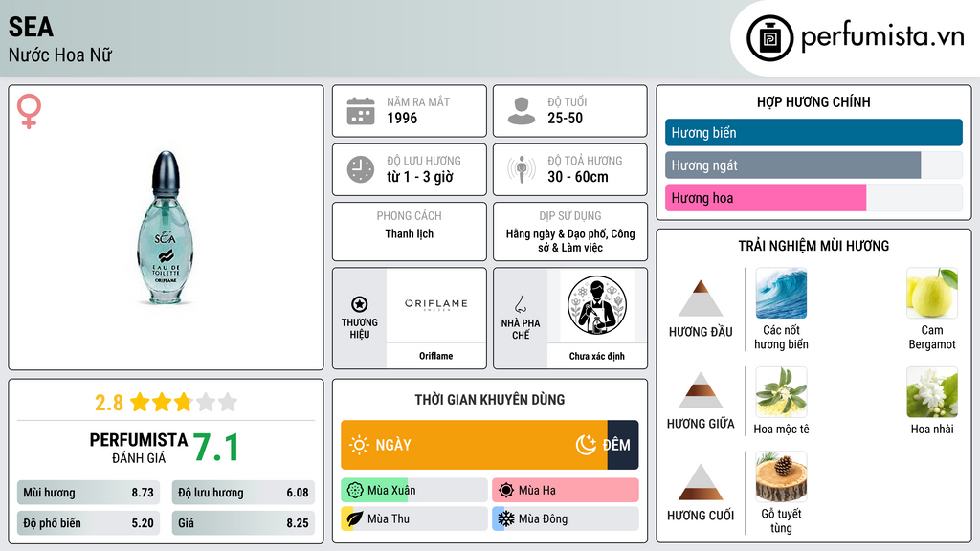Click the Hương giữa pyramid icon
The height and width of the screenshot is (551, 980).
click(701, 390)
